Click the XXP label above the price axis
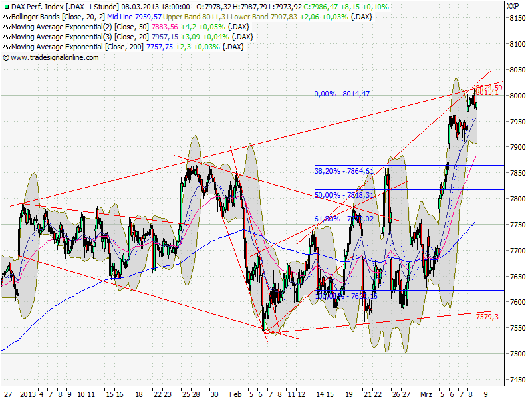532x399 pixels. (x=513, y=6)
